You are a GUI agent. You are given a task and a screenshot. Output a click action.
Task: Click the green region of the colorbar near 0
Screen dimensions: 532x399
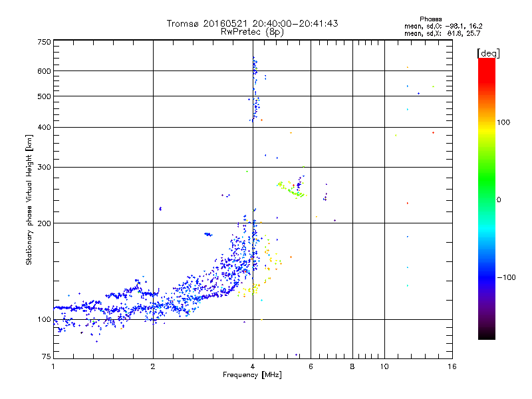[487, 199]
